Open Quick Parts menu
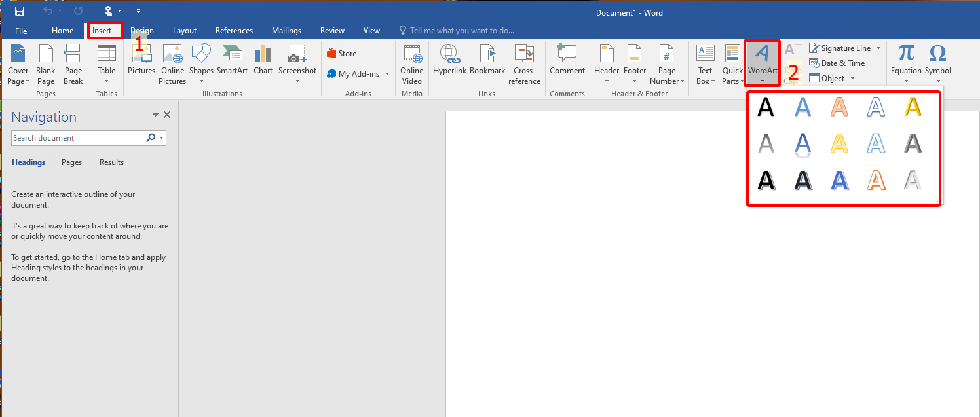This screenshot has height=417, width=980. pos(732,65)
